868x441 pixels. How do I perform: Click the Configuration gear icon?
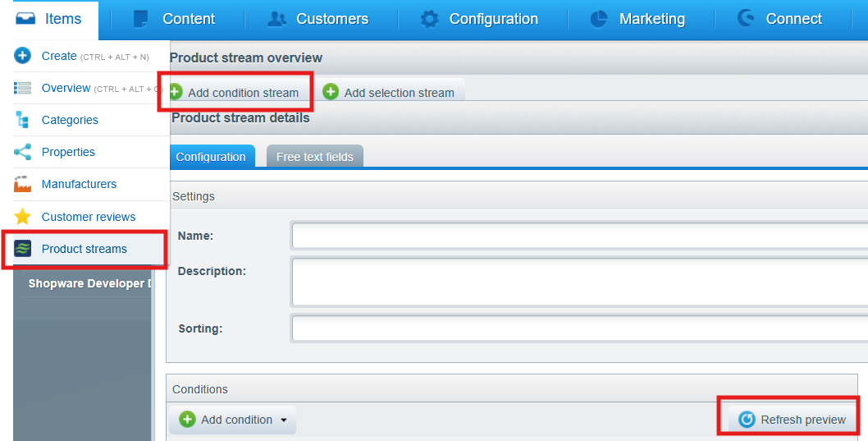[x=429, y=19]
